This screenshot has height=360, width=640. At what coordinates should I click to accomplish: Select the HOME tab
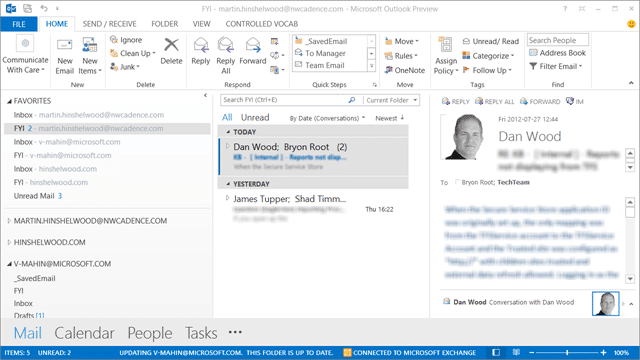click(57, 24)
